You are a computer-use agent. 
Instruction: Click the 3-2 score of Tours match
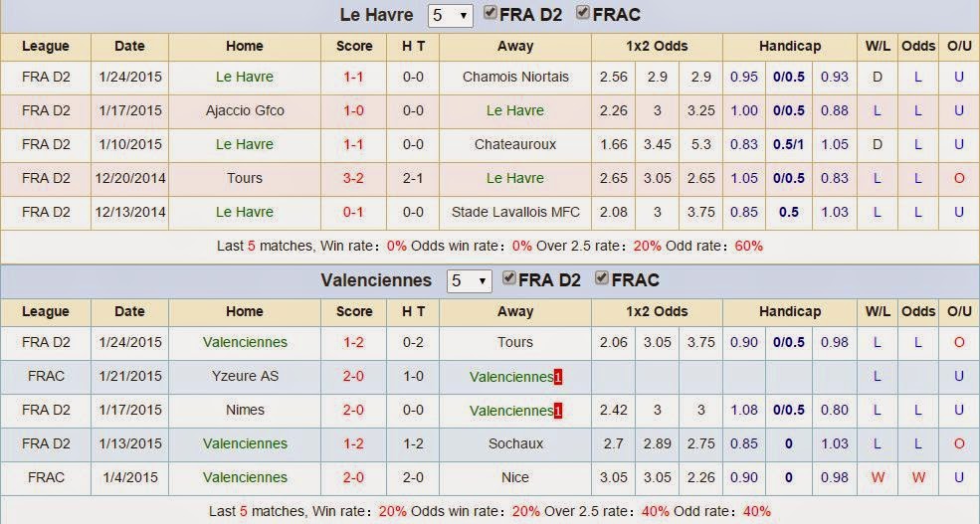tap(354, 178)
